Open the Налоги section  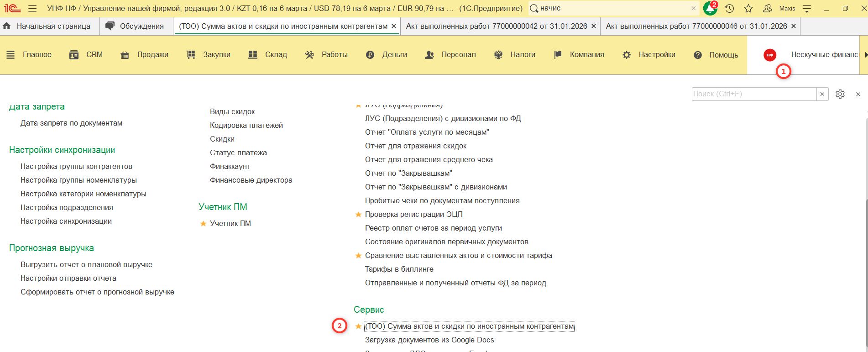tap(514, 55)
